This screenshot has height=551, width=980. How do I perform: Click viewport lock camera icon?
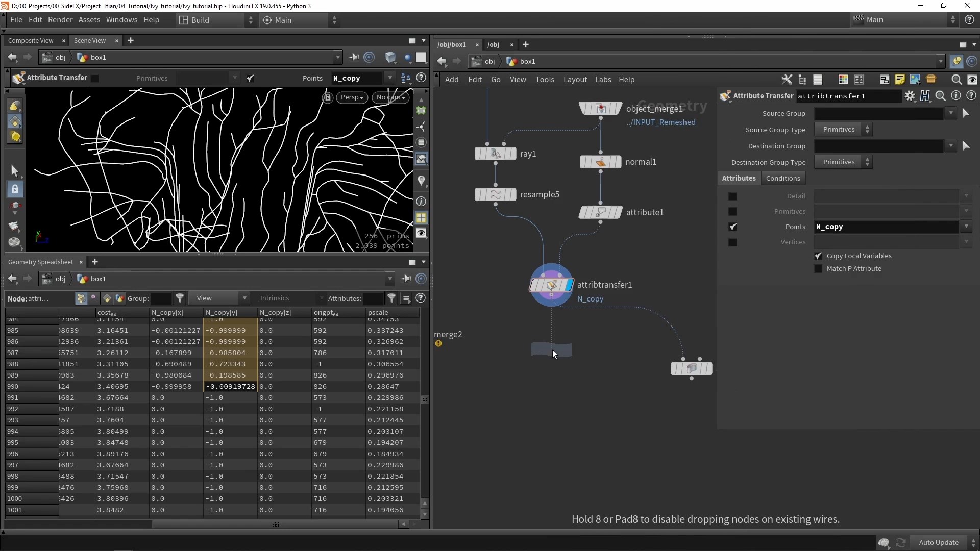(x=328, y=97)
